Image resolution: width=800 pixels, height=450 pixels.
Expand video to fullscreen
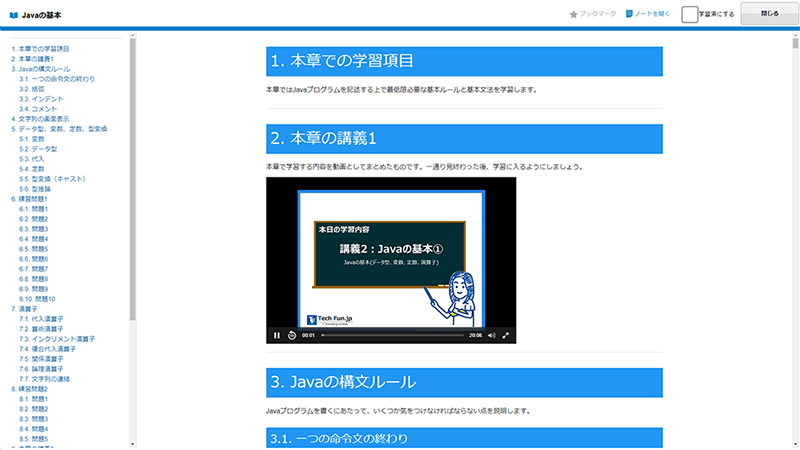(506, 335)
